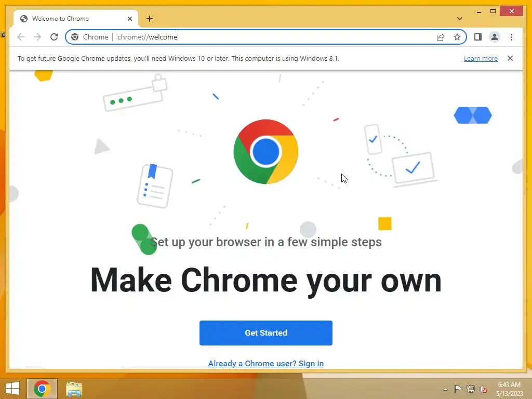Bookmark this tab with star icon

point(457,37)
